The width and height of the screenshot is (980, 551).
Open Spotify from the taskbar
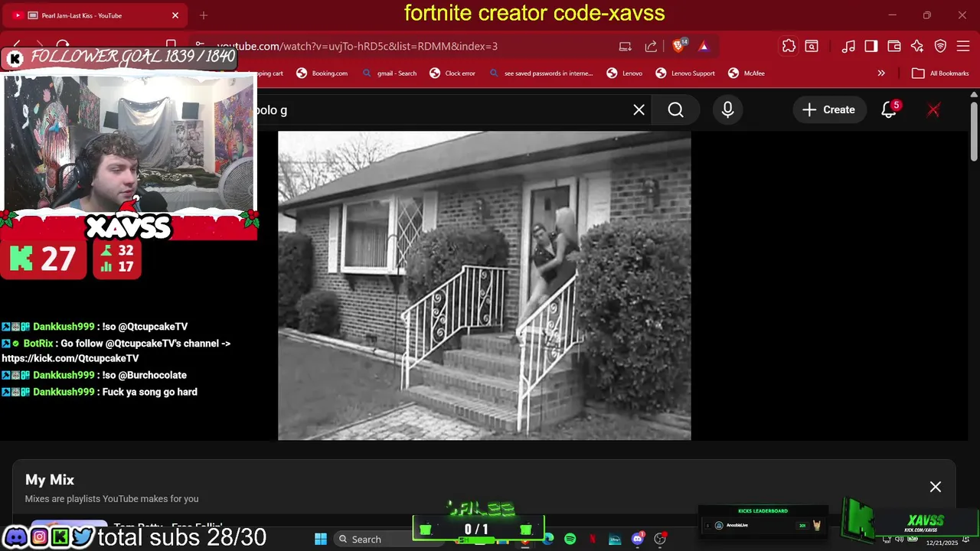click(x=570, y=539)
